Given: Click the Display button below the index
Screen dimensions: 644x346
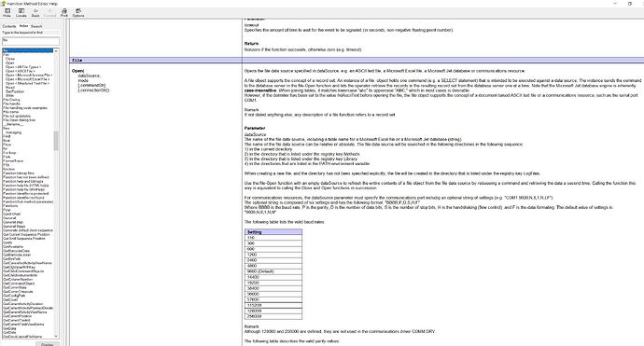Looking at the screenshot, I should click(48, 344).
